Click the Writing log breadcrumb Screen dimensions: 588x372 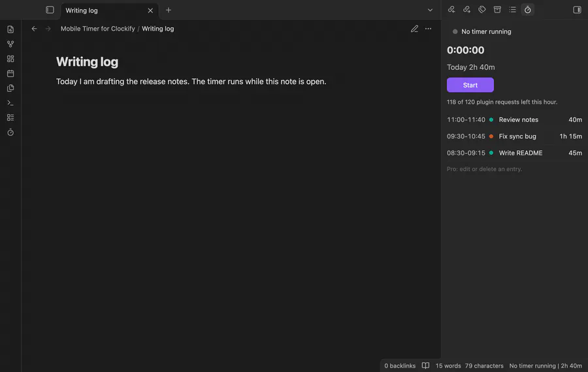(x=158, y=29)
